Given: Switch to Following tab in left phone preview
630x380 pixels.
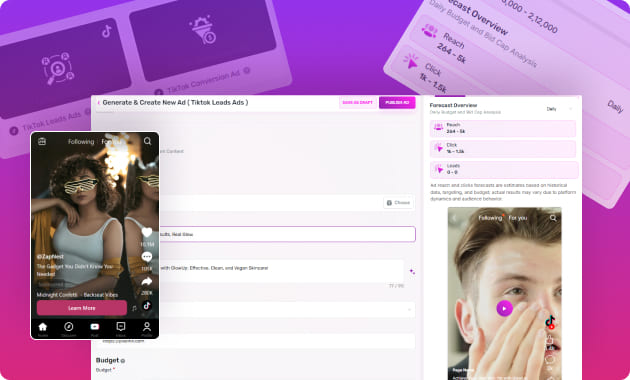Looking at the screenshot, I should click(81, 142).
